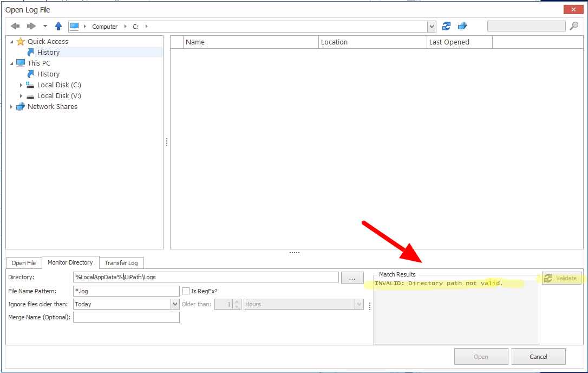This screenshot has width=588, height=373.
Task: Click the INVALID directory path message
Action: (x=439, y=283)
